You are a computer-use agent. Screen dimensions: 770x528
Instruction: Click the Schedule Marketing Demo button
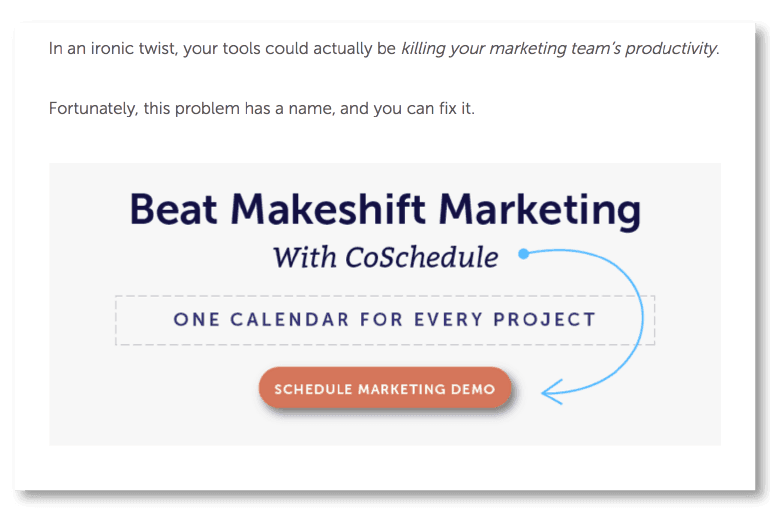(x=385, y=389)
